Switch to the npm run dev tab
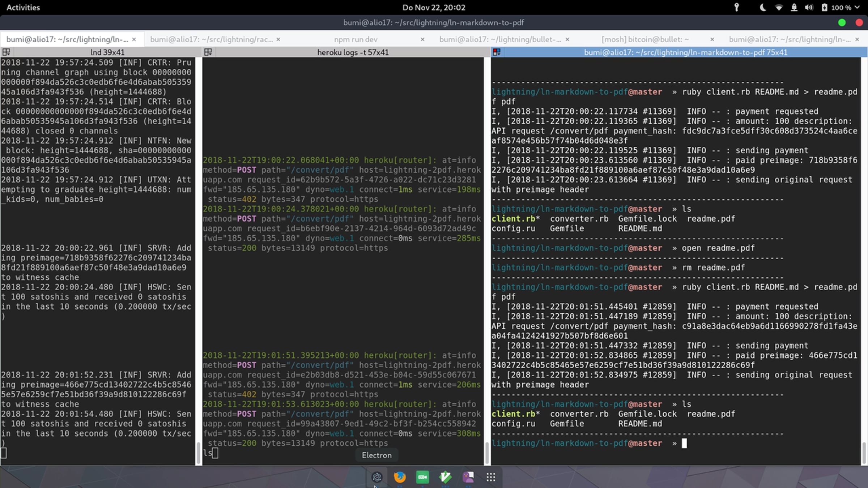 356,39
